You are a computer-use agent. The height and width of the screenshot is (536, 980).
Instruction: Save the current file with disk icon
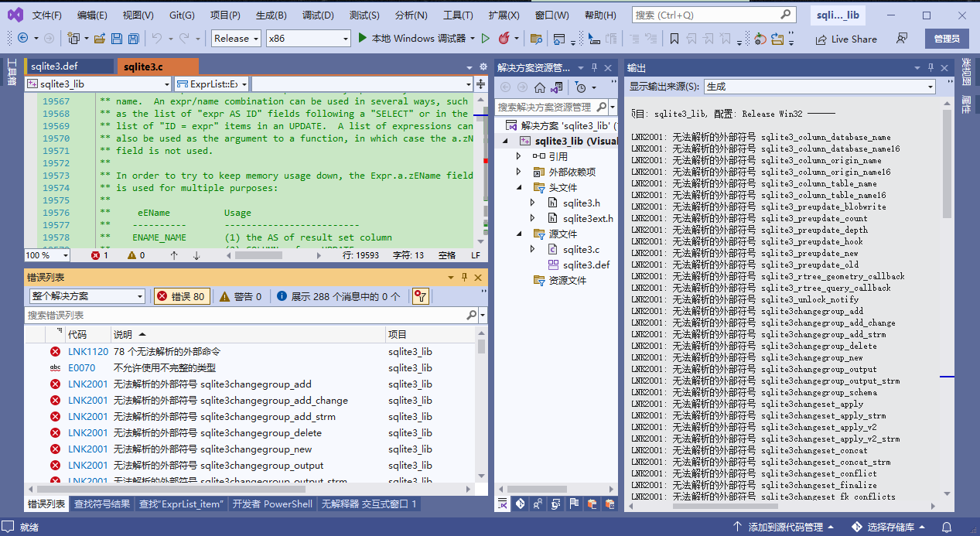tap(117, 38)
